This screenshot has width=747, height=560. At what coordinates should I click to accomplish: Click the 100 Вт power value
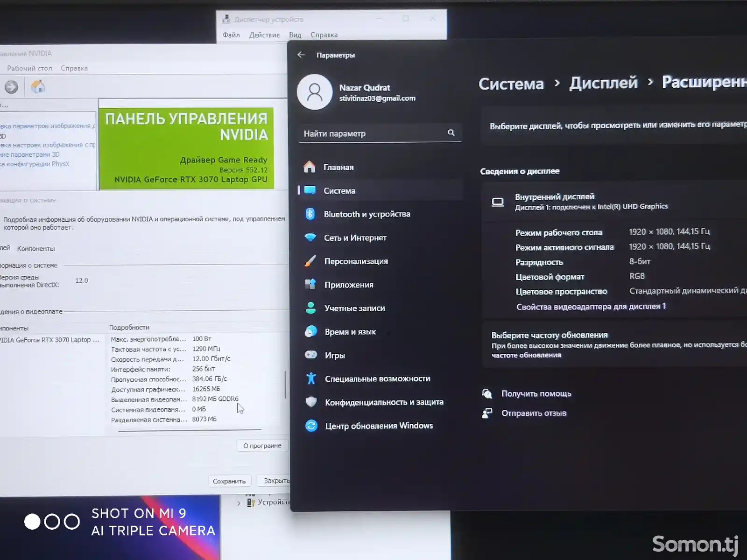coord(202,339)
